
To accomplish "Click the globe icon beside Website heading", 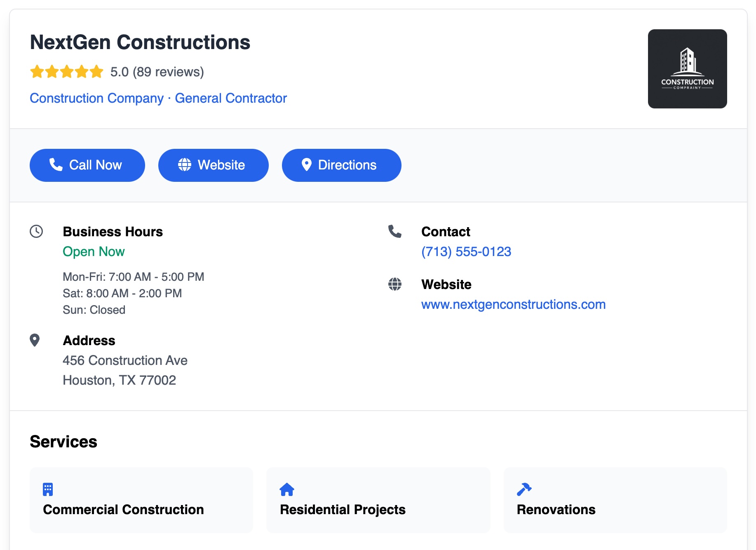I will 394,284.
